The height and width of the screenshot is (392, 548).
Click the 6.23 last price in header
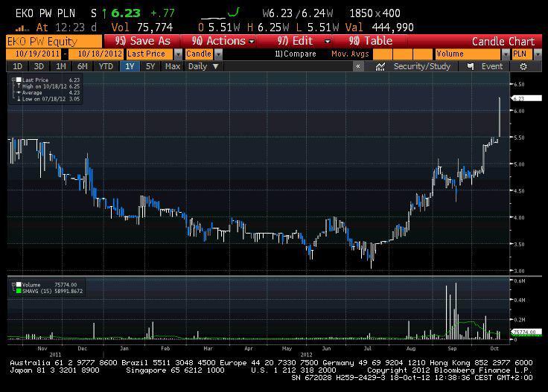tap(126, 13)
